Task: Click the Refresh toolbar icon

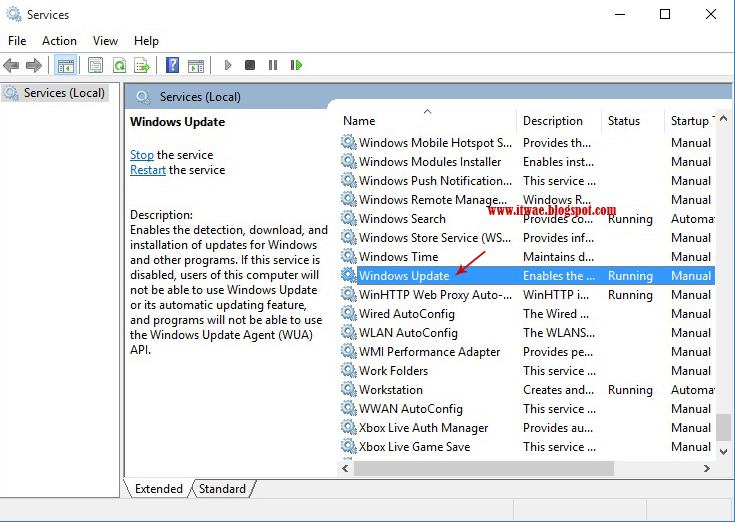Action: pyautogui.click(x=120, y=65)
